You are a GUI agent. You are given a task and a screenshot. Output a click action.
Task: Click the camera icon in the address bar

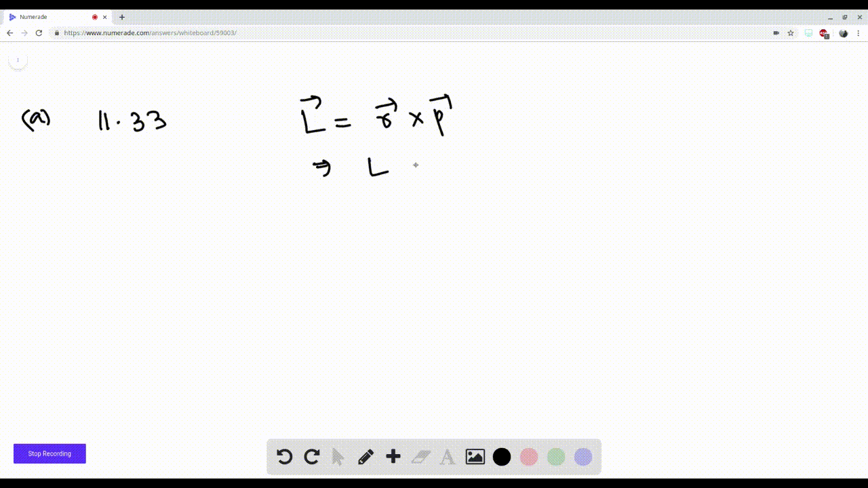(776, 32)
